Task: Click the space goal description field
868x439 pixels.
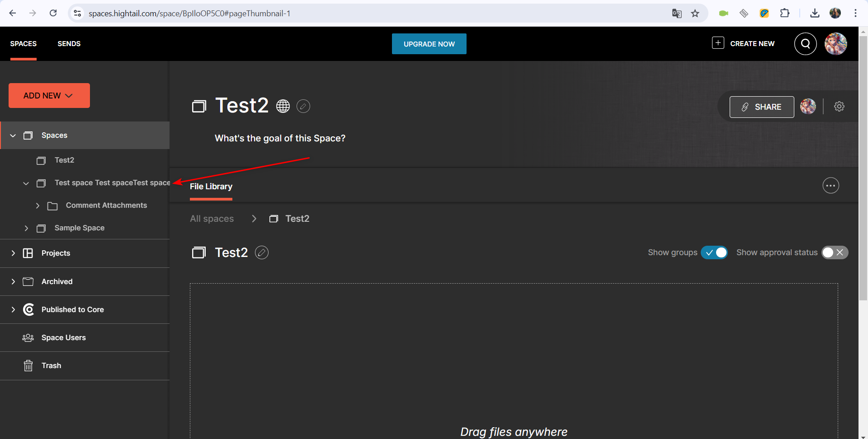Action: [x=280, y=138]
